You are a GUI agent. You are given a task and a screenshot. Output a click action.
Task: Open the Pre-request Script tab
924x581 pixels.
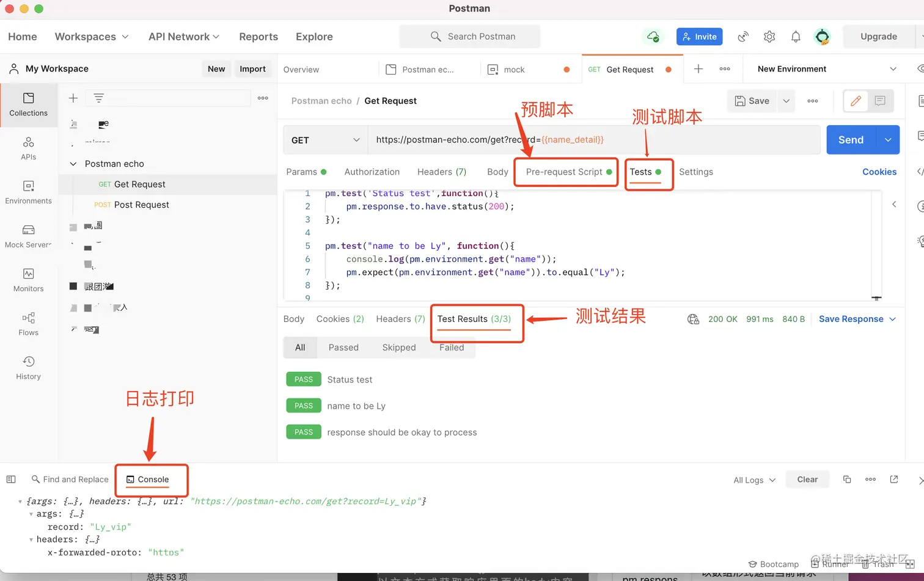(x=568, y=172)
